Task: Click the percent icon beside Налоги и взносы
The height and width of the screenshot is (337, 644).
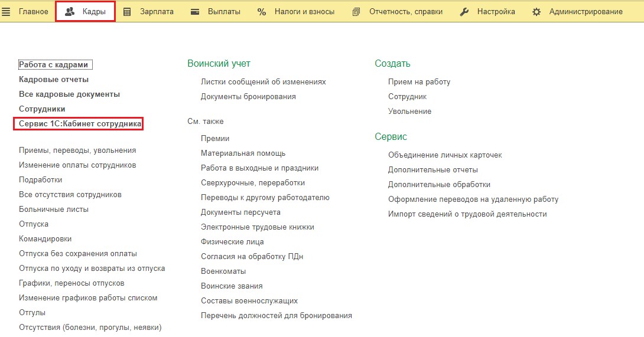Action: (x=262, y=12)
